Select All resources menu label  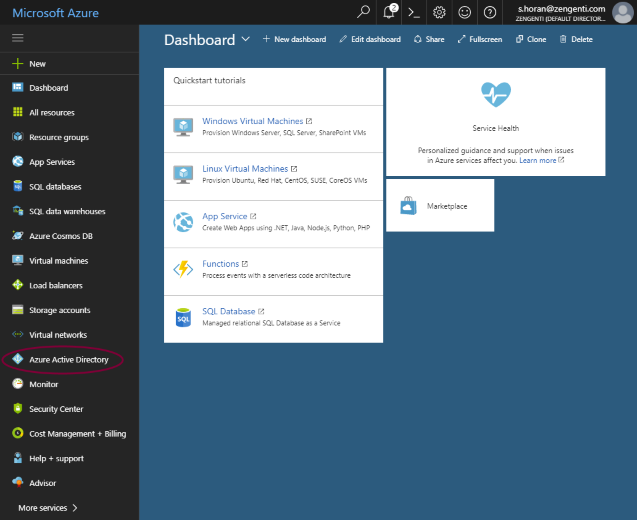click(x=52, y=113)
